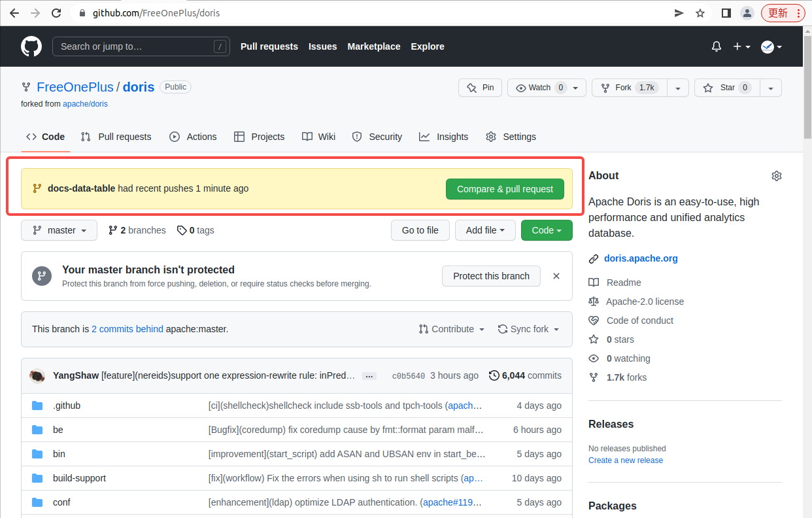The image size is (812, 518).
Task: Open the plus create-new menu
Action: [x=741, y=46]
